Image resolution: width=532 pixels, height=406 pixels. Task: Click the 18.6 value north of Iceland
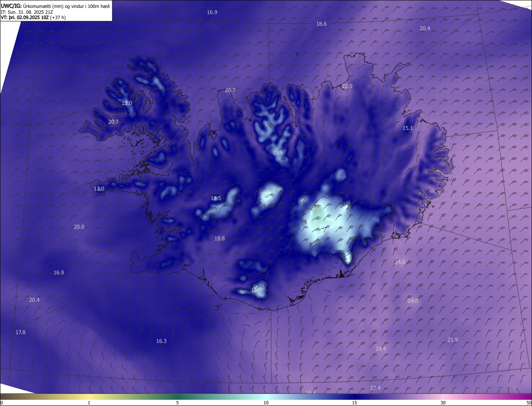click(321, 24)
